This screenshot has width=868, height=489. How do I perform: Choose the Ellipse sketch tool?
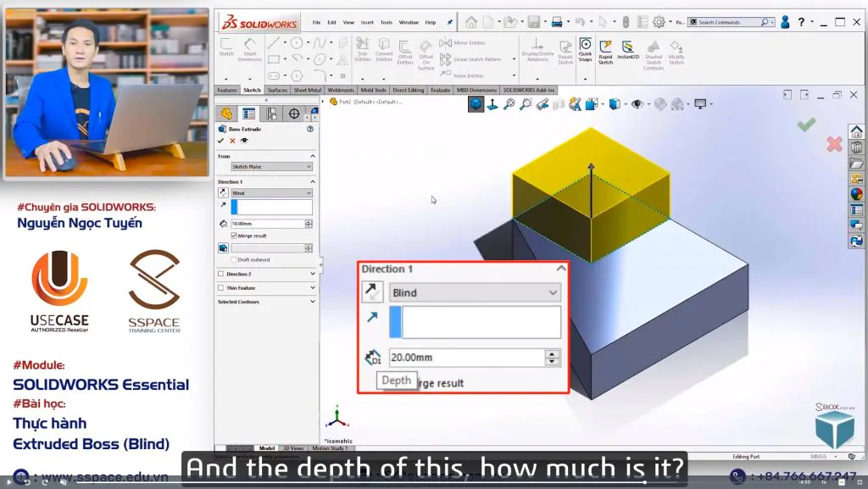tap(320, 58)
